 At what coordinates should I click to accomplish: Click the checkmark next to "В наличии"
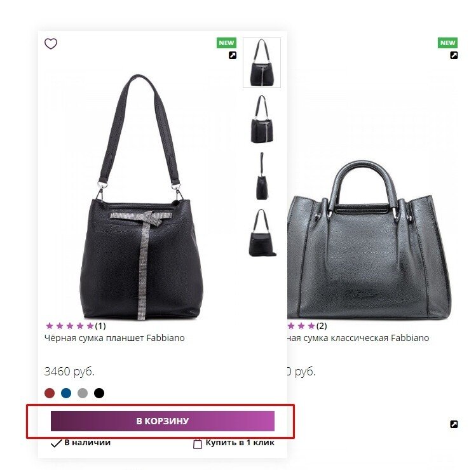(56, 443)
